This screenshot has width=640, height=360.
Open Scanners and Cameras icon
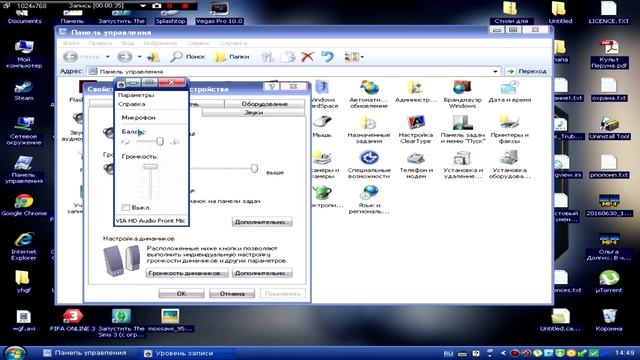(x=324, y=164)
